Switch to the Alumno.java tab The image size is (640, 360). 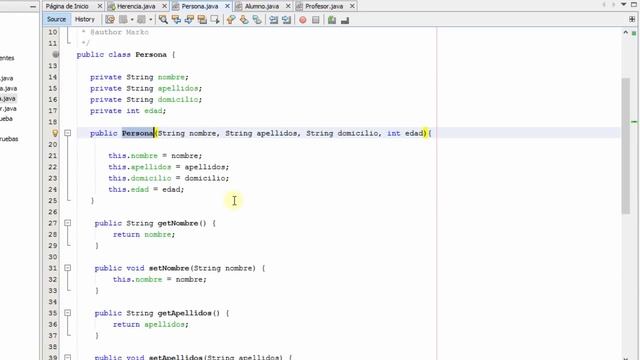pos(262,6)
